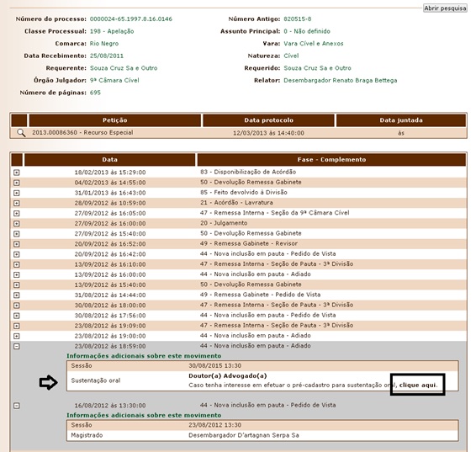The height and width of the screenshot is (452, 476).
Task: Click session date 30/08/2015 13:30
Action: [x=215, y=366]
